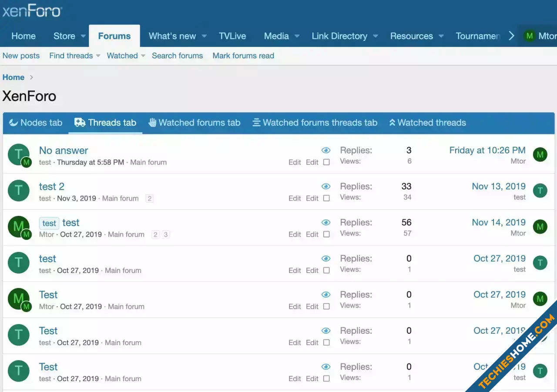The image size is (557, 392).
Task: Open last post dated Nov 14, 2019
Action: (499, 223)
